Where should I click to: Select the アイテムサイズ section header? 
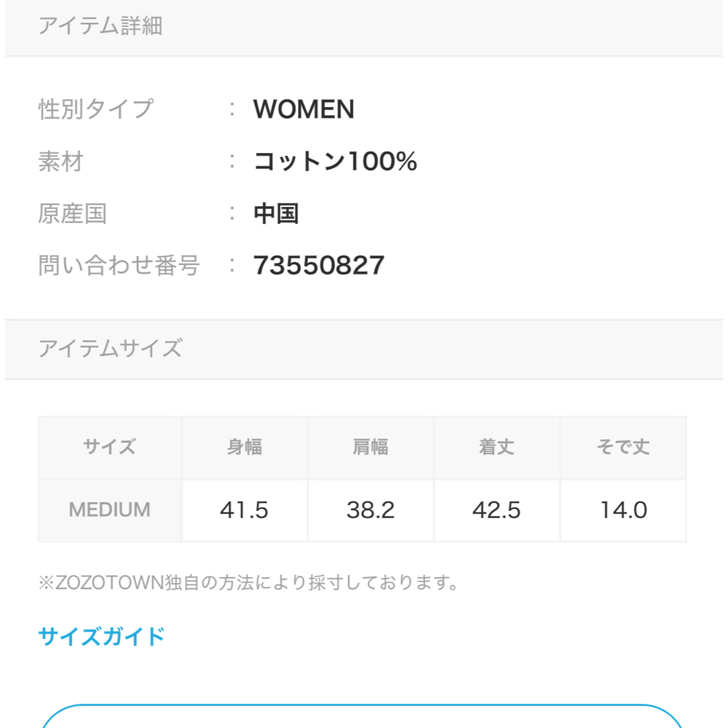pyautogui.click(x=364, y=349)
